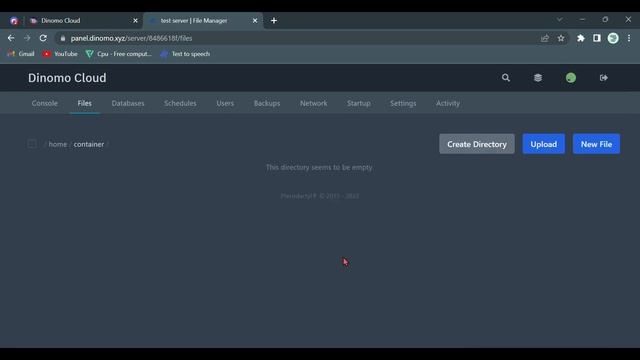
Task: Switch to the Dinomo Cloud browser tab
Action: [x=84, y=20]
